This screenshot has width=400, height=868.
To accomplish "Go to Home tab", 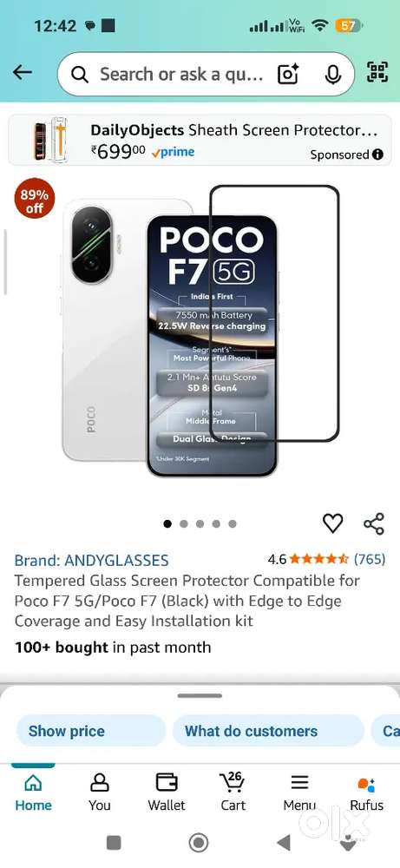I will [33, 793].
